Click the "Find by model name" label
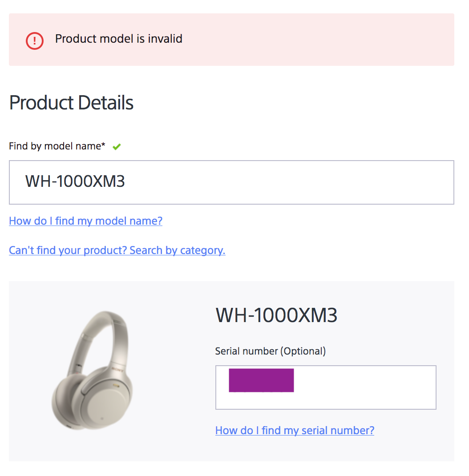The height and width of the screenshot is (476, 469). click(x=55, y=146)
